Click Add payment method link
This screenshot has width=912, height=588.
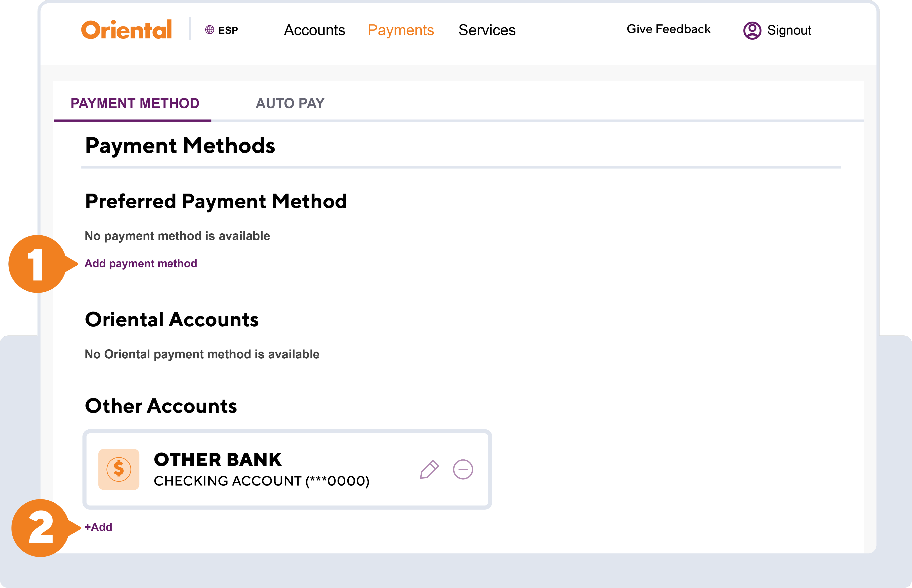140,263
